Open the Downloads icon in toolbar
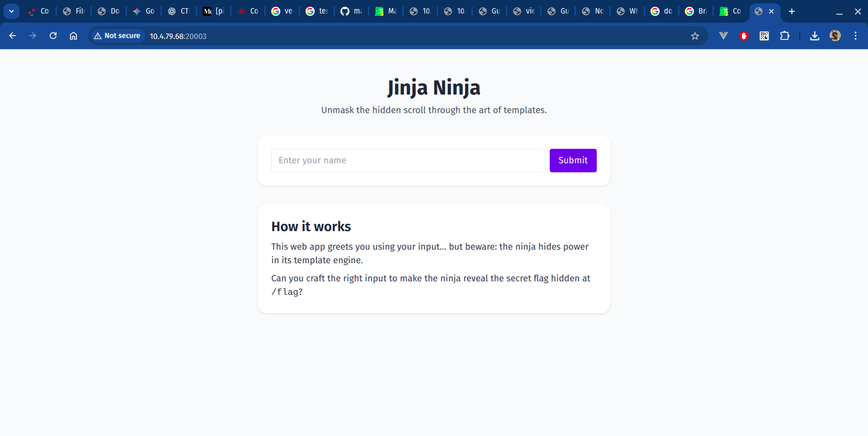The height and width of the screenshot is (436, 868). click(x=815, y=36)
